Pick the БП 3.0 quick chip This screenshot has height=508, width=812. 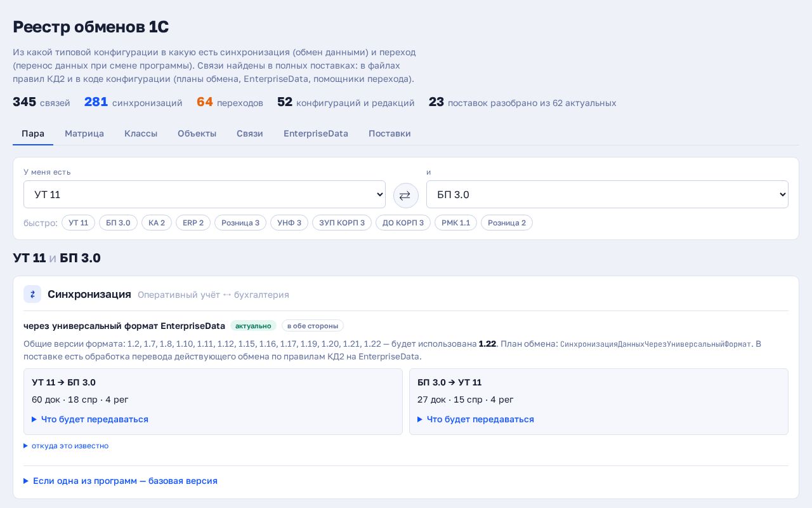[118, 223]
